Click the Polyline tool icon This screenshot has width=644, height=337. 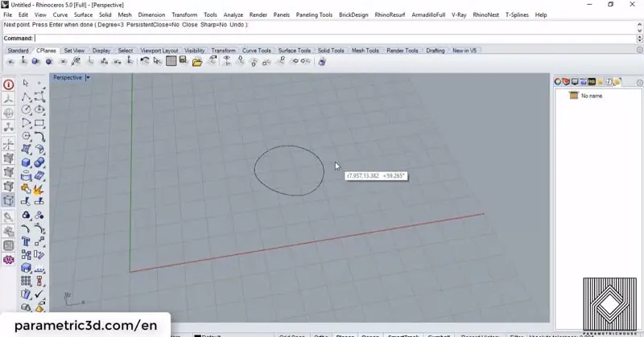(x=26, y=97)
